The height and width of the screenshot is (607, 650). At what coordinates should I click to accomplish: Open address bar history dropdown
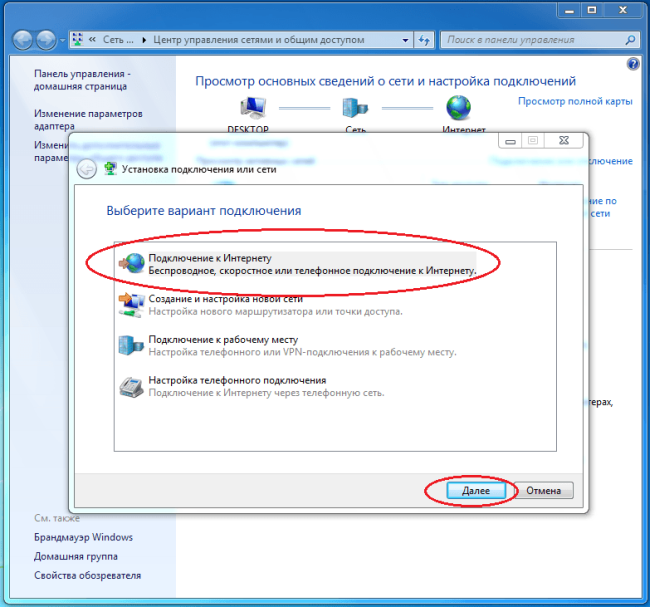pos(405,40)
